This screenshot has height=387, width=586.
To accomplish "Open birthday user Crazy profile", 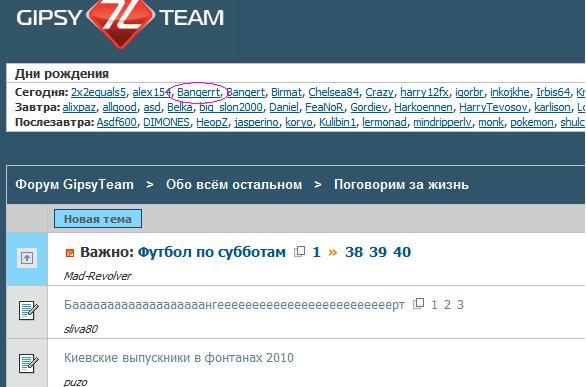I will tap(379, 92).
